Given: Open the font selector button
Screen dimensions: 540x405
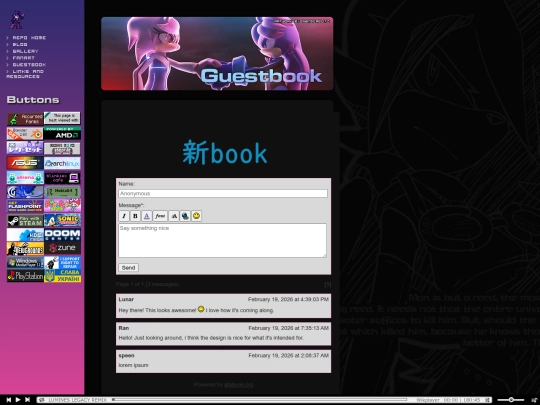Looking at the screenshot, I should point(160,216).
